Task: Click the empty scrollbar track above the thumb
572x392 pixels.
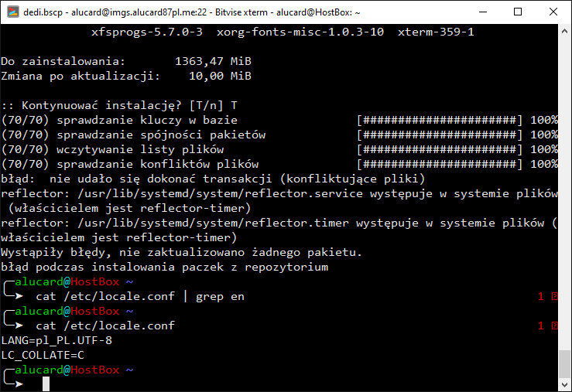Action: click(x=565, y=193)
